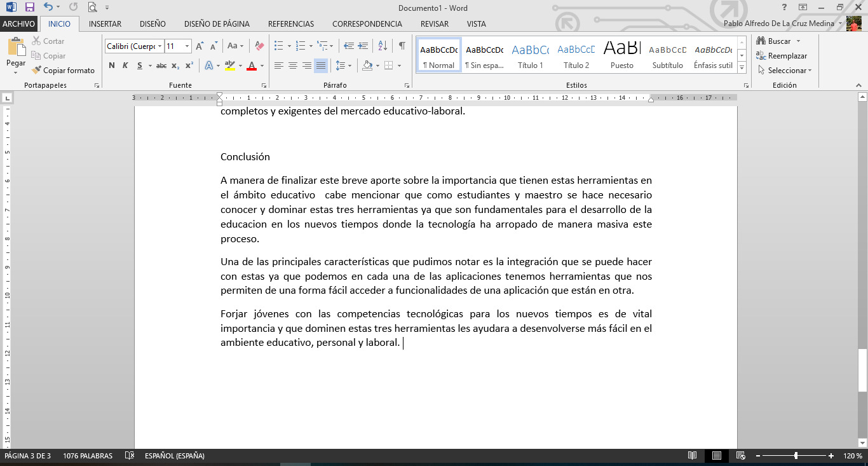Apply the Título 1 style
Screen dimensions: 868x466
tap(531, 55)
